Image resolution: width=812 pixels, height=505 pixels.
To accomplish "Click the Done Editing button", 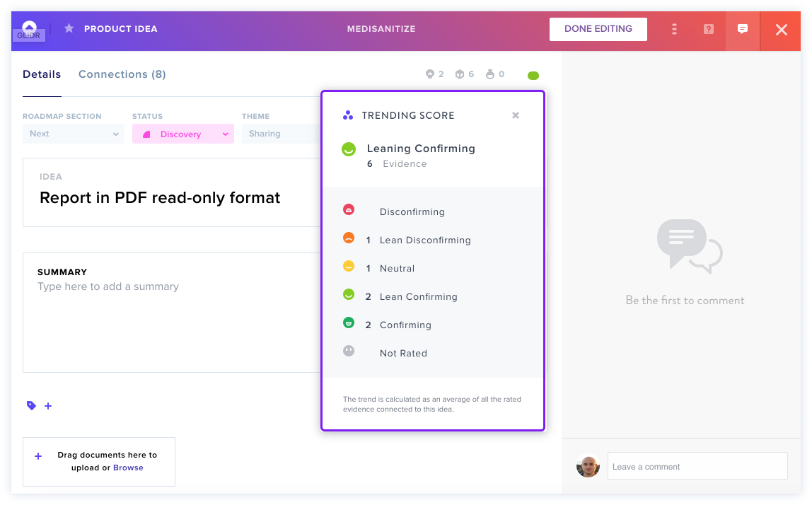I will (598, 29).
